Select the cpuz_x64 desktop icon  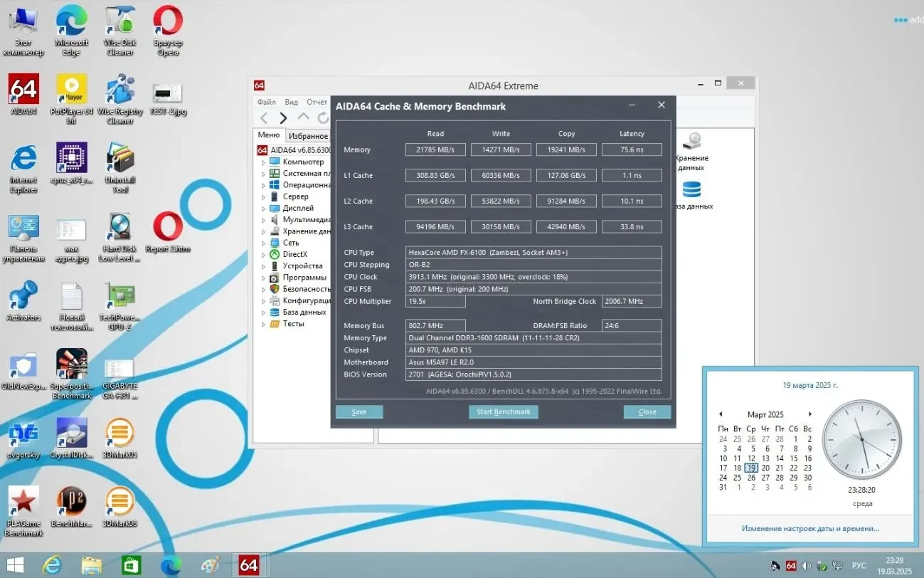pos(72,163)
